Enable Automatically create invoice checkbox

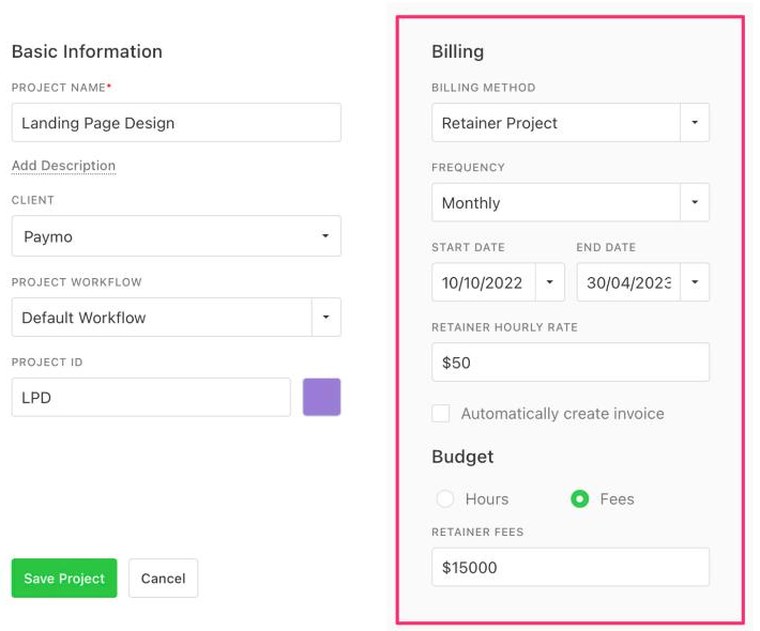click(441, 414)
